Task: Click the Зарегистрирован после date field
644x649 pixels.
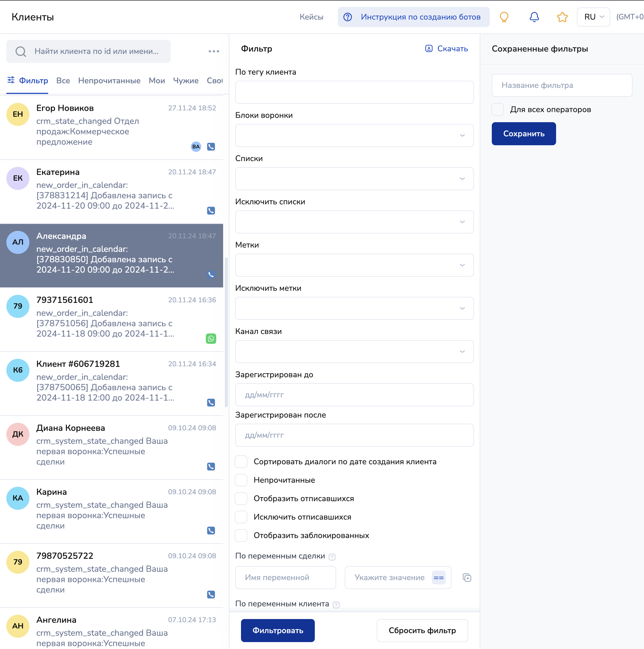Action: (354, 435)
